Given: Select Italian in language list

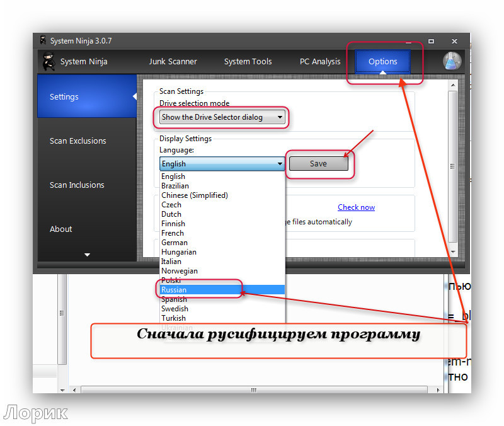Looking at the screenshot, I should tap(222, 262).
